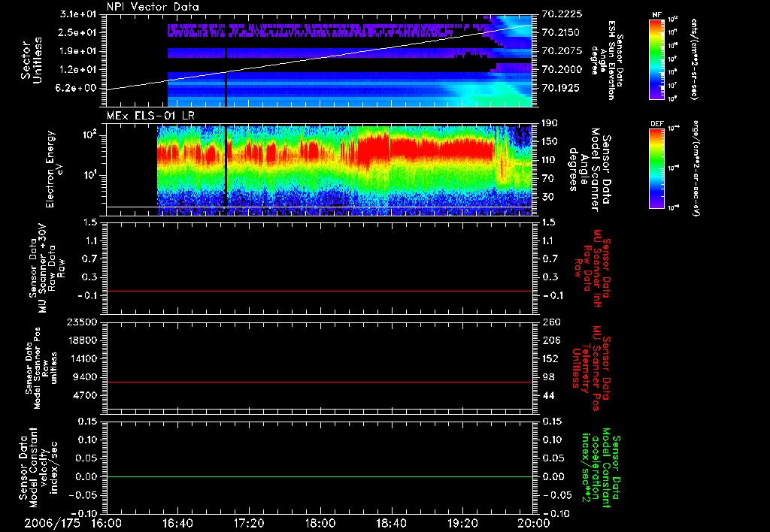Viewport: 770px width, 532px height.
Task: Select the 'MEx ELS-01 LR' panel title
Action: (x=149, y=116)
